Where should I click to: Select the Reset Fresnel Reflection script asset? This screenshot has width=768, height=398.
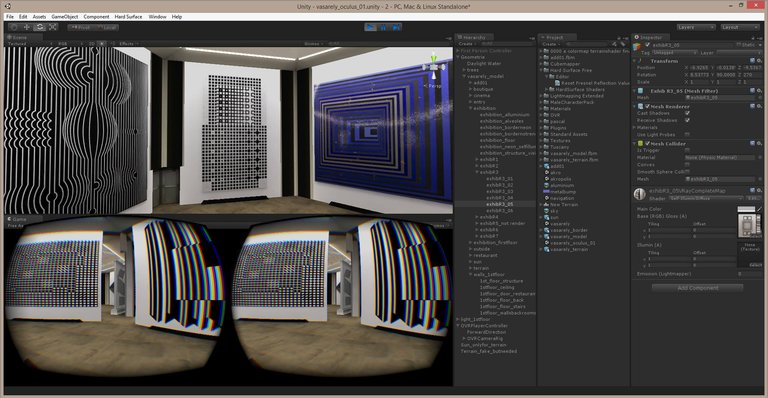point(592,83)
